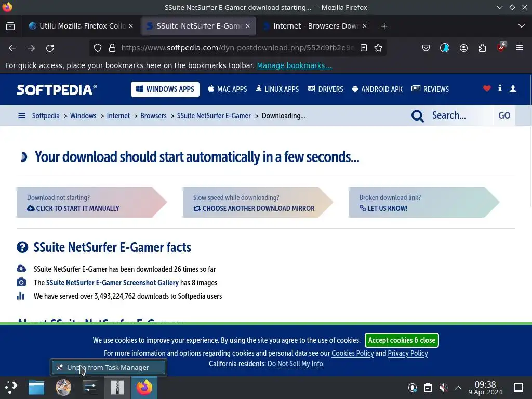Go to the Browsers breadcrumb
Viewport: 532px width, 399px height.
tap(153, 116)
